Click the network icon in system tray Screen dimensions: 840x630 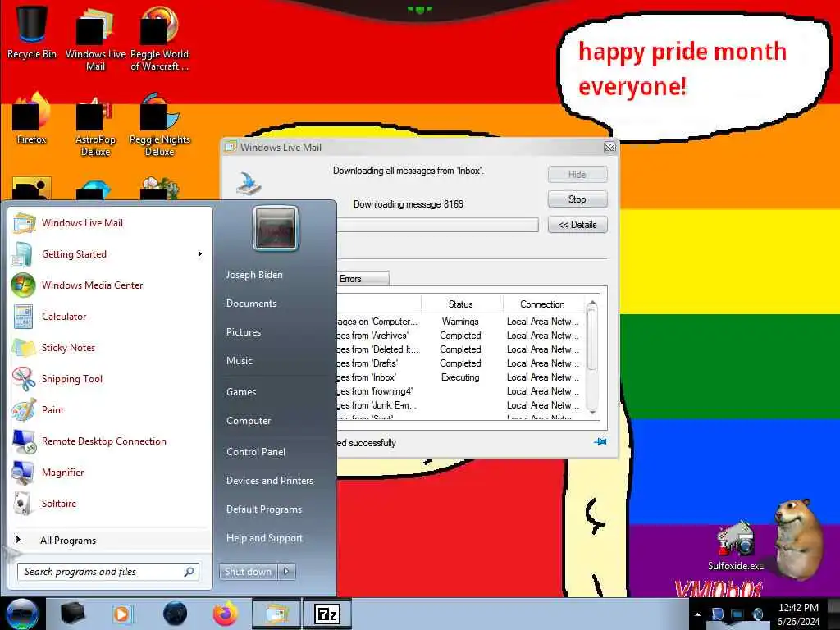point(737,614)
